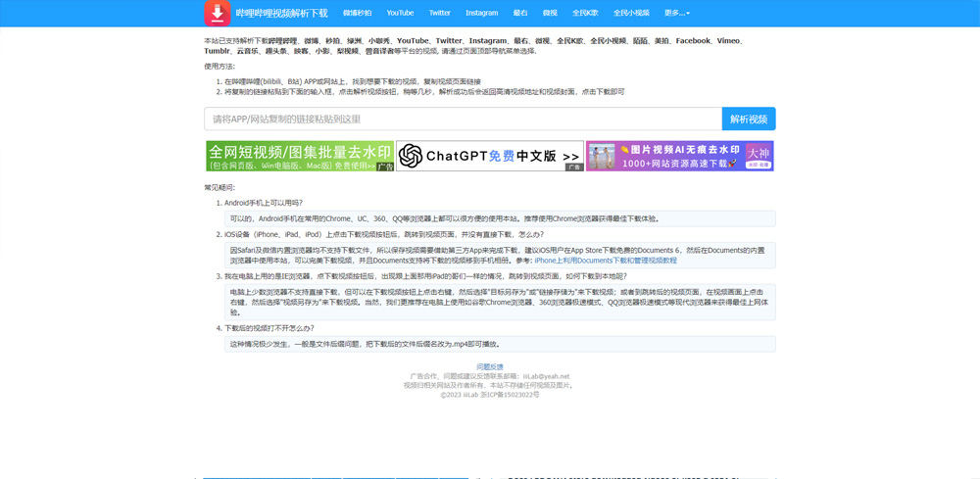Click Tumblr in the supported platforms paragraph

[217, 51]
